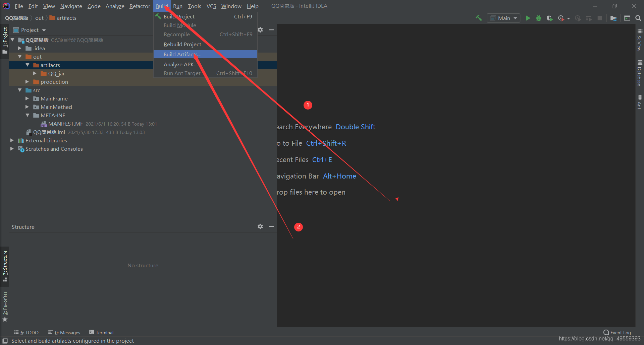644x345 pixels.
Task: Open the Code menu
Action: (x=94, y=6)
